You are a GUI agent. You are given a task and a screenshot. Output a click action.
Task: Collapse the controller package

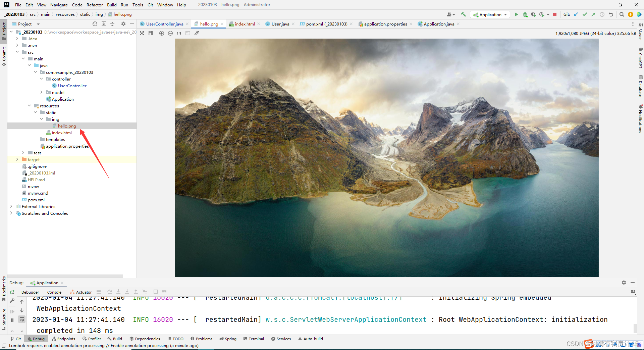(41, 79)
